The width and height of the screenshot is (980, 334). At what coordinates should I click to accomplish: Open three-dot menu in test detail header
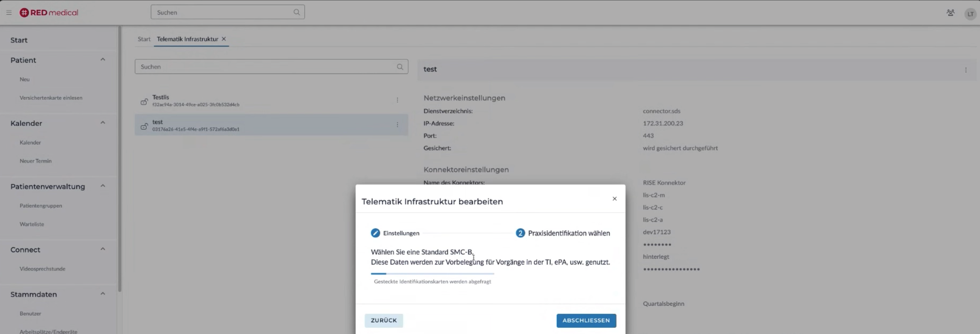click(x=965, y=70)
